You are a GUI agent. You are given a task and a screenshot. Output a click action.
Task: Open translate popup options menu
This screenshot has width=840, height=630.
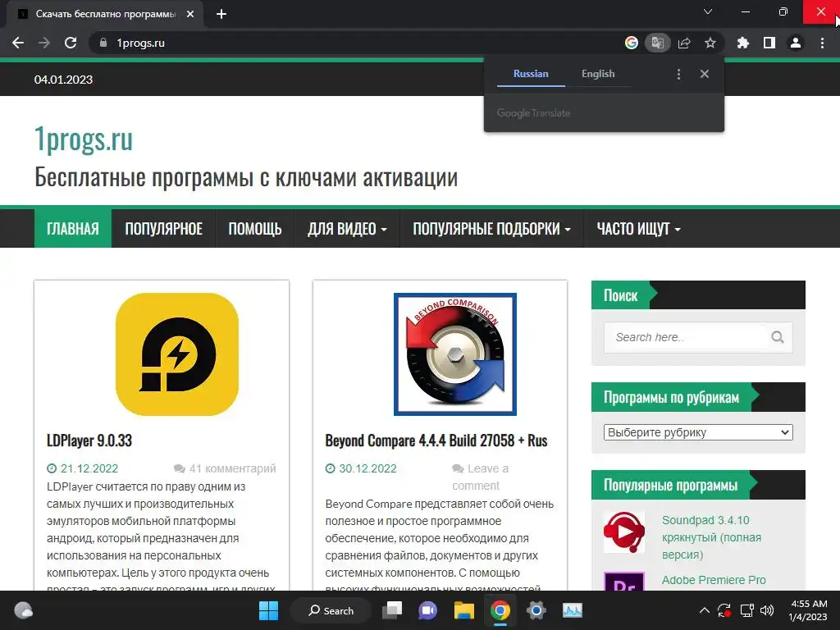pyautogui.click(x=678, y=74)
